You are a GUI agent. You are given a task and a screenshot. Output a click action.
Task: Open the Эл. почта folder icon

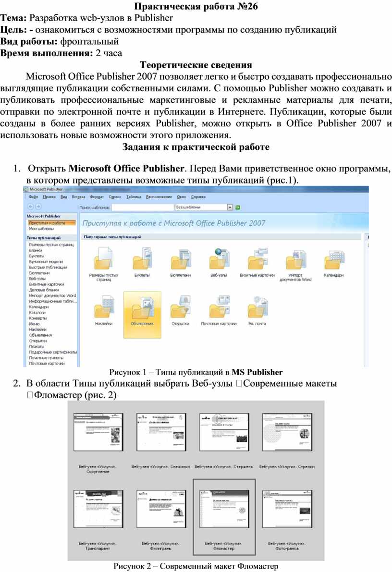(x=257, y=307)
